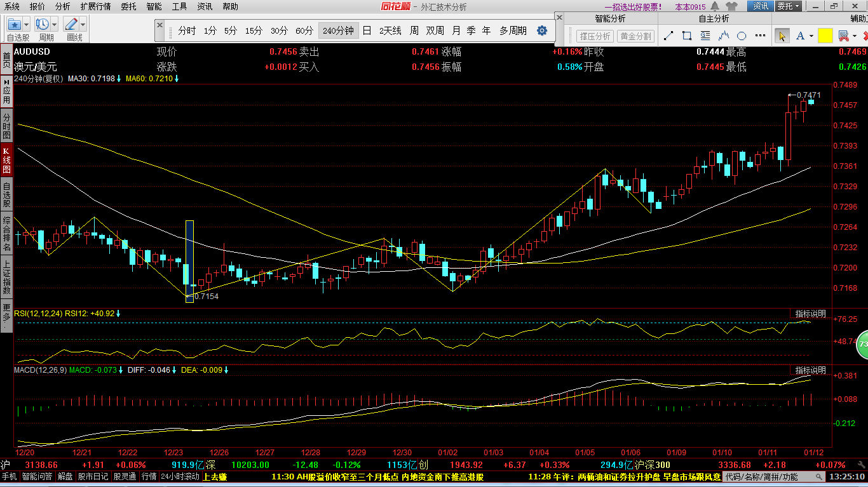The height and width of the screenshot is (487, 868).
Task: Open the 工具 menu
Action: [x=179, y=6]
